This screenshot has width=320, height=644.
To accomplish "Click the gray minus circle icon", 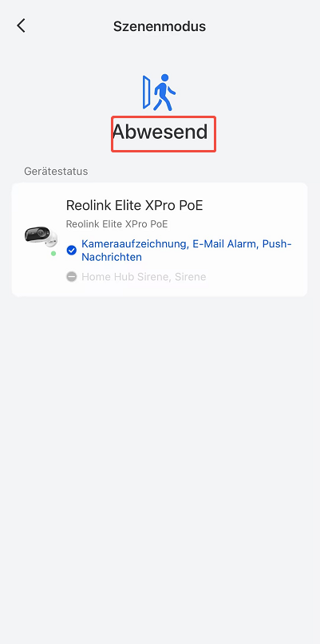I will point(72,277).
